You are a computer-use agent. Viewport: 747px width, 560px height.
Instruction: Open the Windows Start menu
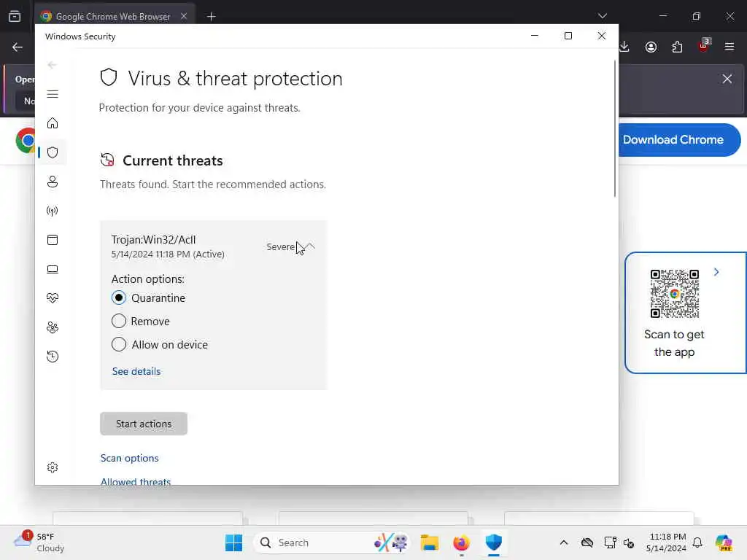(233, 542)
